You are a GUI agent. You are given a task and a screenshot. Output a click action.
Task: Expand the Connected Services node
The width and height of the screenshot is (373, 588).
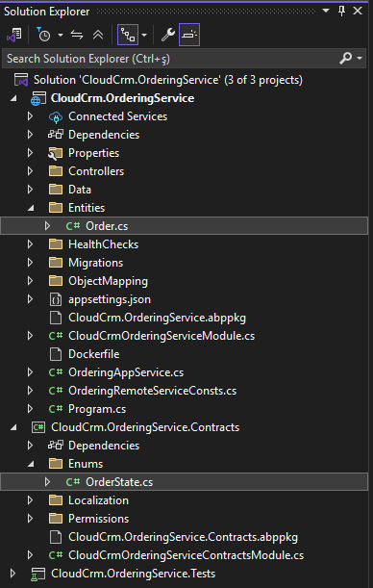pos(31,116)
